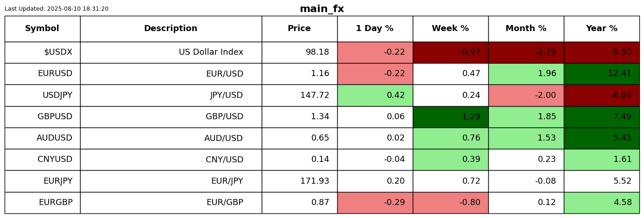Click the dark red -9.50 year cell

(x=601, y=52)
